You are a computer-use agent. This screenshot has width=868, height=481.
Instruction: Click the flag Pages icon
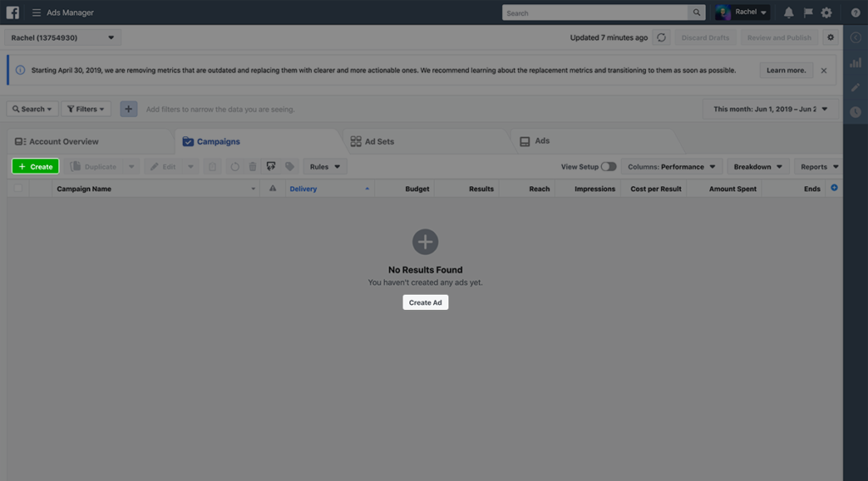tap(808, 13)
